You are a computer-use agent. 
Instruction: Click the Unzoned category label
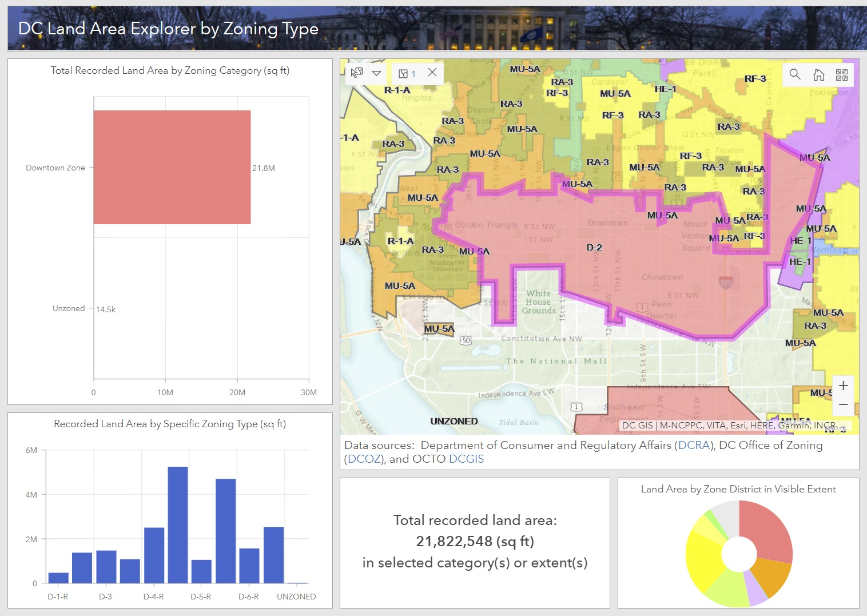click(69, 308)
